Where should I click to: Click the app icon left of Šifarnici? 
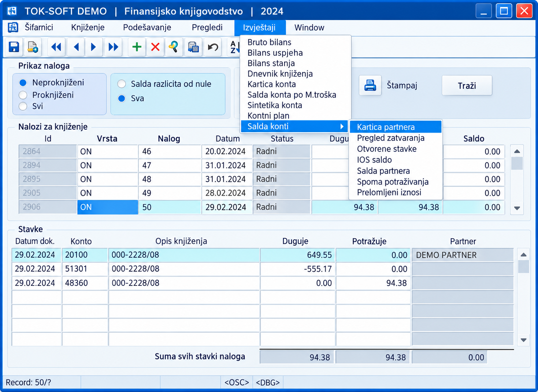click(13, 27)
